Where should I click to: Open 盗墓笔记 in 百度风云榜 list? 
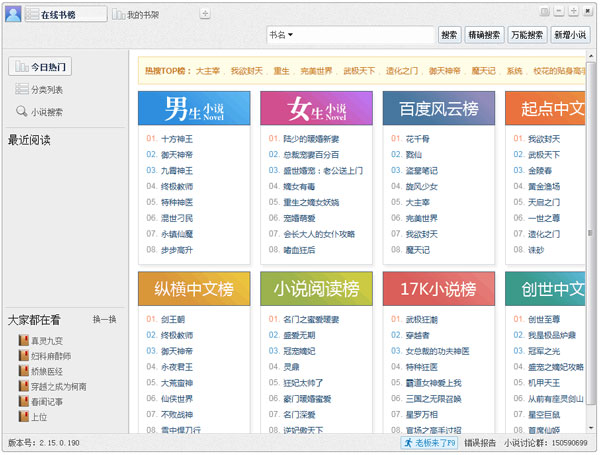pyautogui.click(x=422, y=171)
